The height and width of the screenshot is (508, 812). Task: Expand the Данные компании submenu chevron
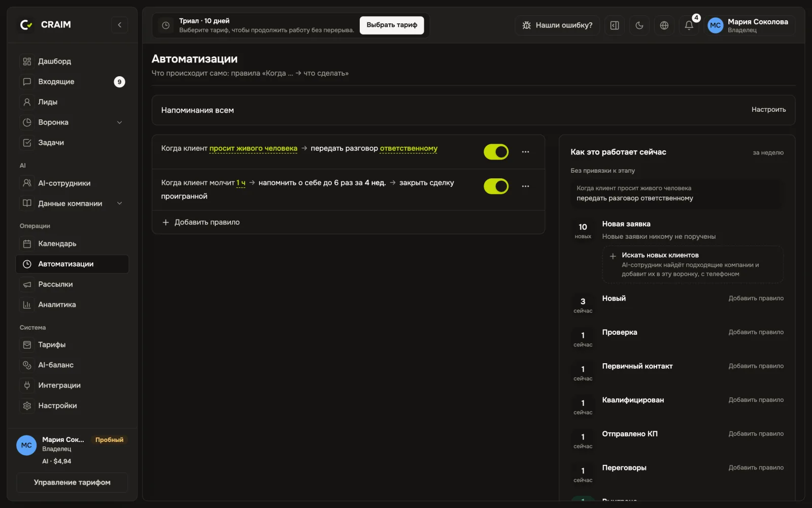point(120,204)
